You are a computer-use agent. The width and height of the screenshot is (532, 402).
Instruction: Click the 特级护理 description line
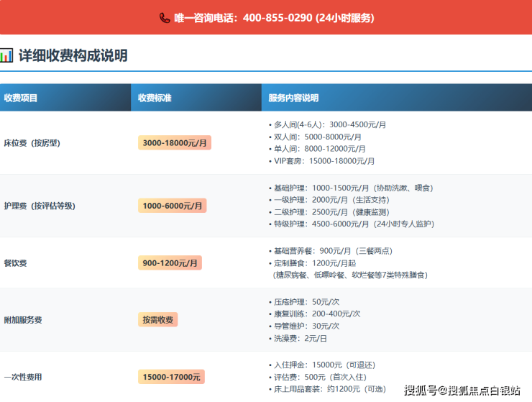(x=352, y=224)
